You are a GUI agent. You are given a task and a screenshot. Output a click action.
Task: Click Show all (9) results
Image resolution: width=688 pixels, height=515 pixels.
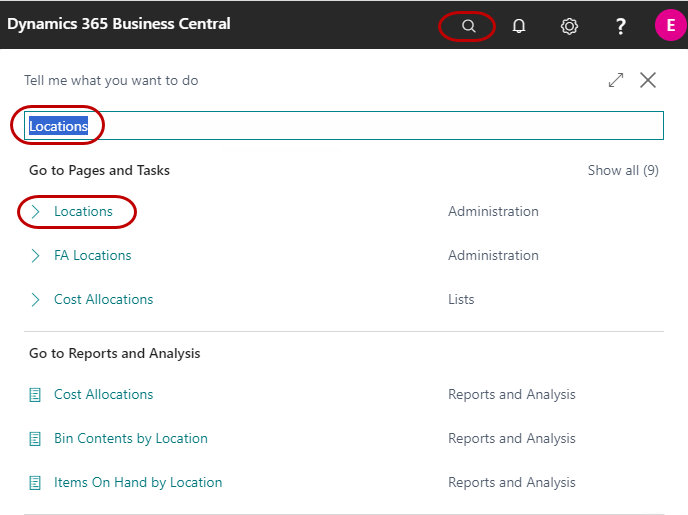tap(622, 171)
